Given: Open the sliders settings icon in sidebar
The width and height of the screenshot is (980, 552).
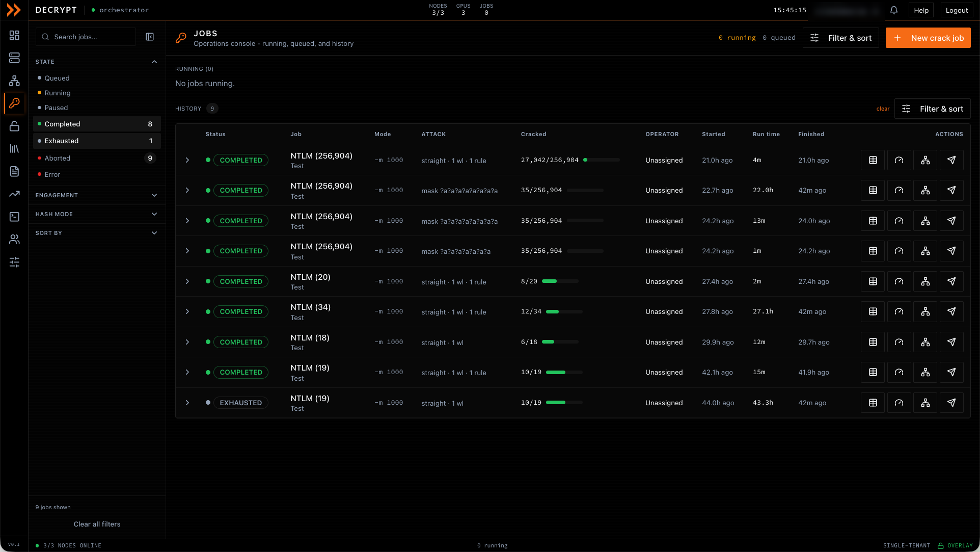Looking at the screenshot, I should [14, 262].
